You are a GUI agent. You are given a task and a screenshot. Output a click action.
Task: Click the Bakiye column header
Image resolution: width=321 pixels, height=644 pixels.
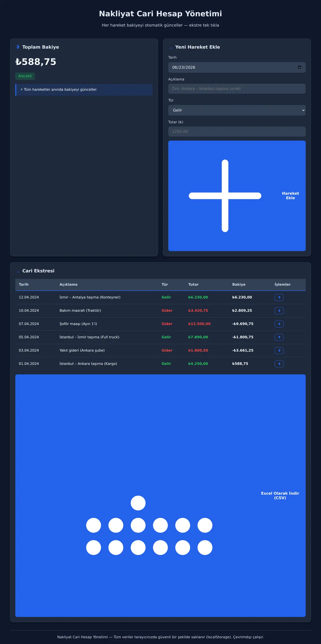coord(239,284)
